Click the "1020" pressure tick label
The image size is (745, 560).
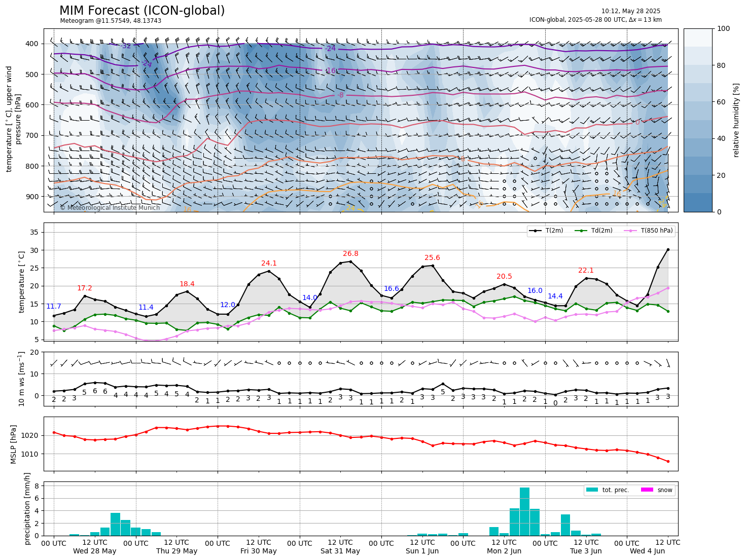point(31,436)
